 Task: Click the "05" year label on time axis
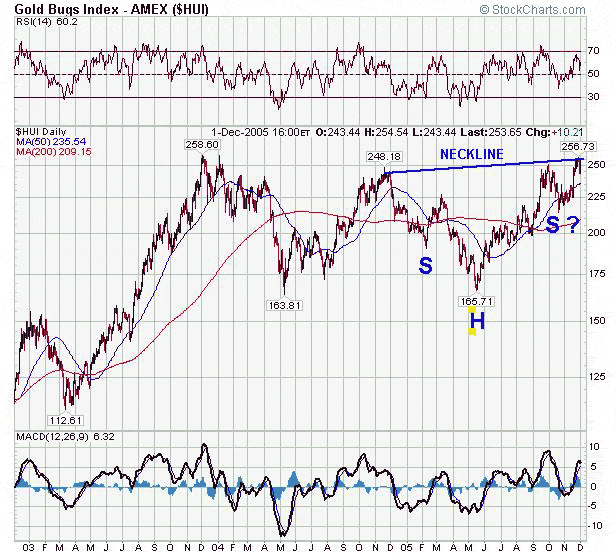[x=407, y=547]
